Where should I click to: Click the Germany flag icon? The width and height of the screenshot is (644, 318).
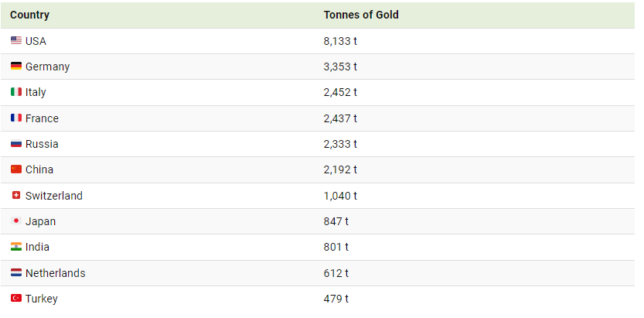[x=16, y=66]
